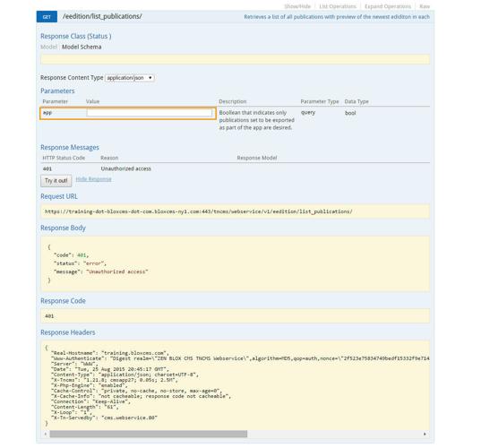Image resolution: width=481 pixels, height=448 pixels.
Task: Click the "message": "Unauthorized access" line in Response Body
Action: (100, 271)
